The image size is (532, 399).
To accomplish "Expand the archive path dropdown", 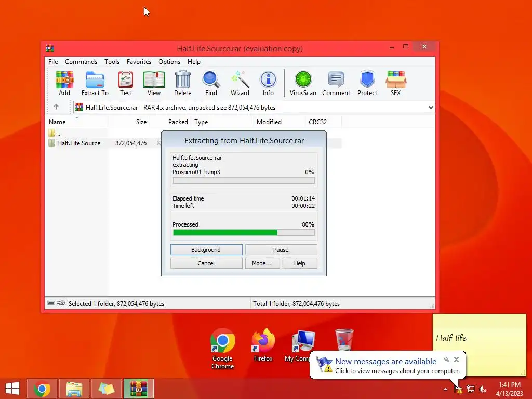I will [431, 107].
